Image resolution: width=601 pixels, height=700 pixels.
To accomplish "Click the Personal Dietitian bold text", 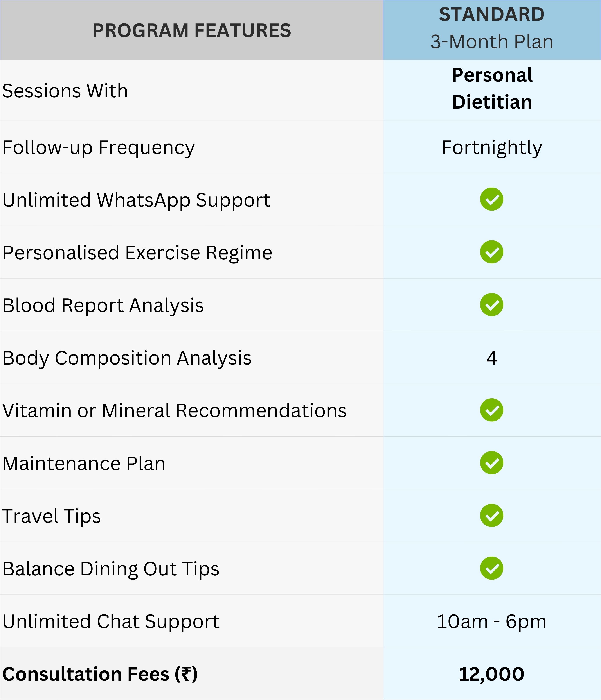I will 492,88.
